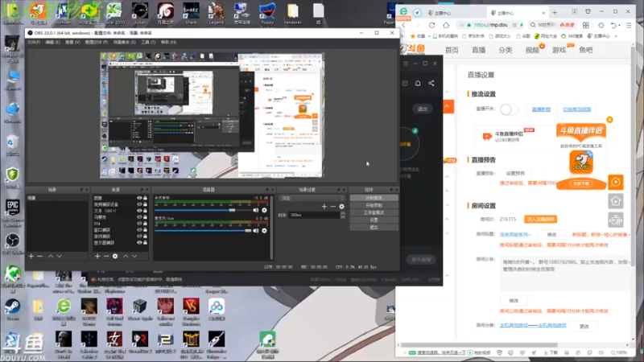Click browser home icon

(446, 25)
